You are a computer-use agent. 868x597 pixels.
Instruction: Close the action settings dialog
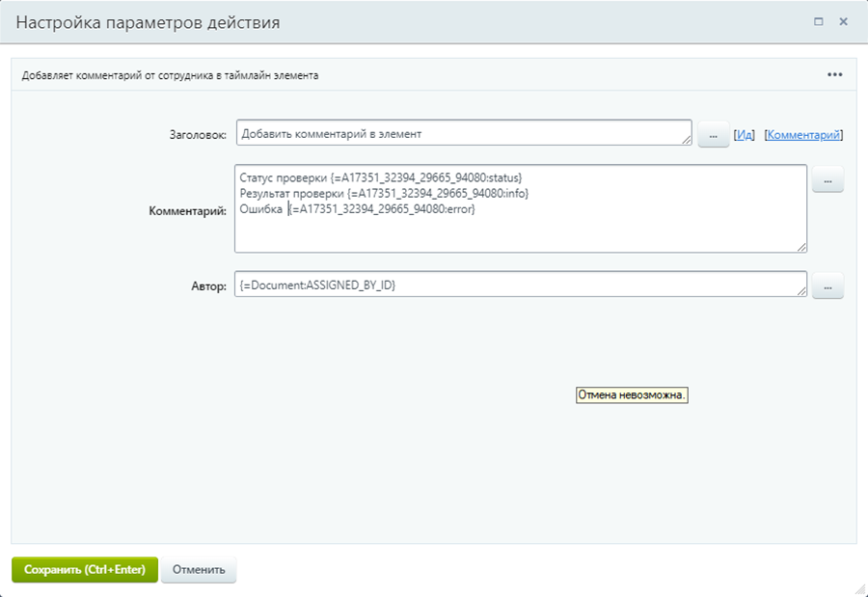click(843, 21)
